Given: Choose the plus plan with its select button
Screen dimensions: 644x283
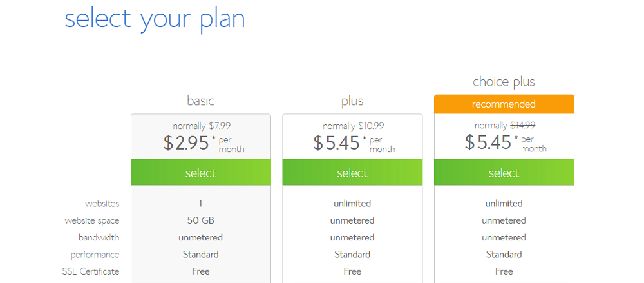Looking at the screenshot, I should (352, 173).
